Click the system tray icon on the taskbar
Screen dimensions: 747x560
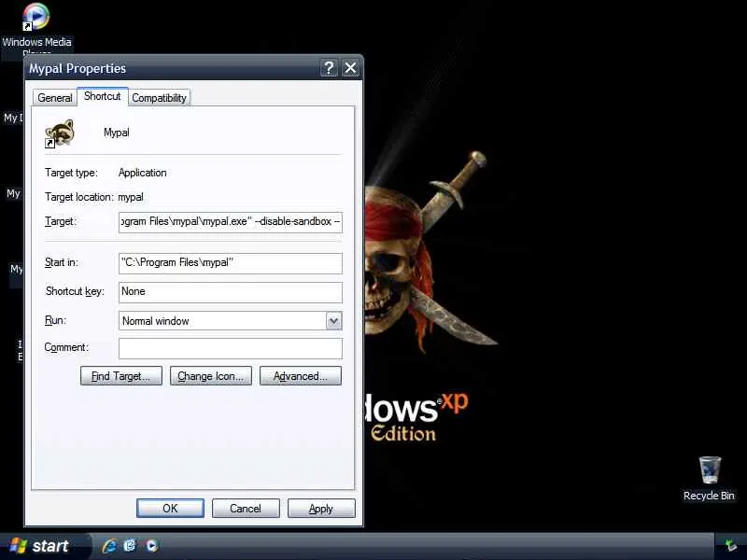pyautogui.click(x=730, y=546)
